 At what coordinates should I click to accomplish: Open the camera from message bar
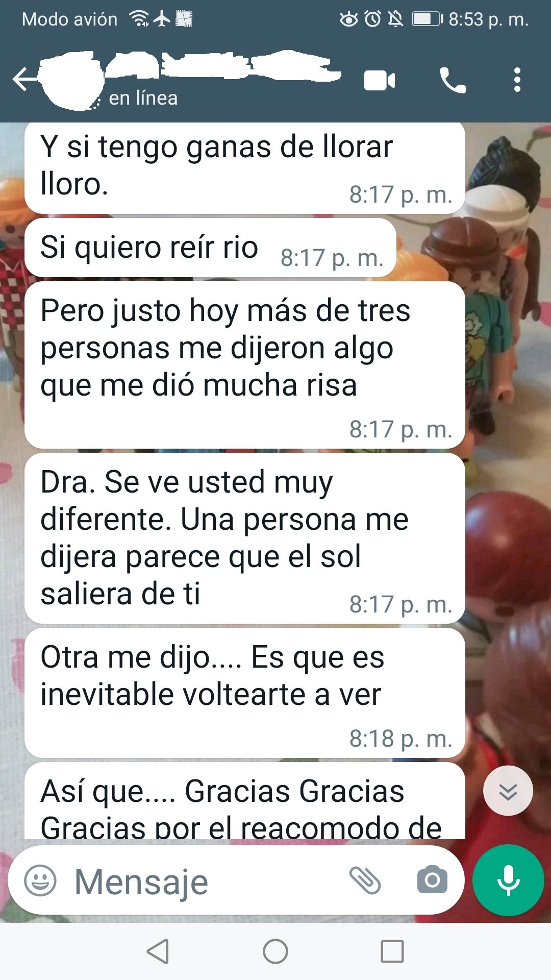[x=432, y=880]
